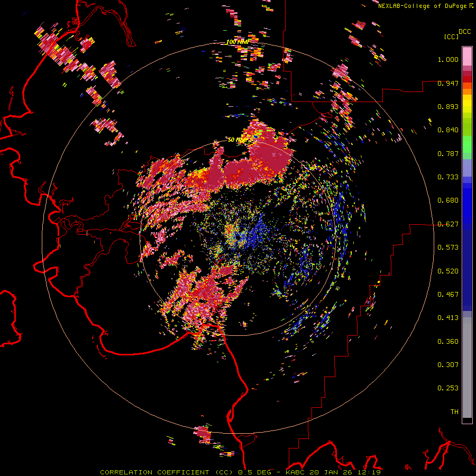The image size is (476, 476).
Task: Select the 0.253 legend value
Action: pyautogui.click(x=448, y=388)
